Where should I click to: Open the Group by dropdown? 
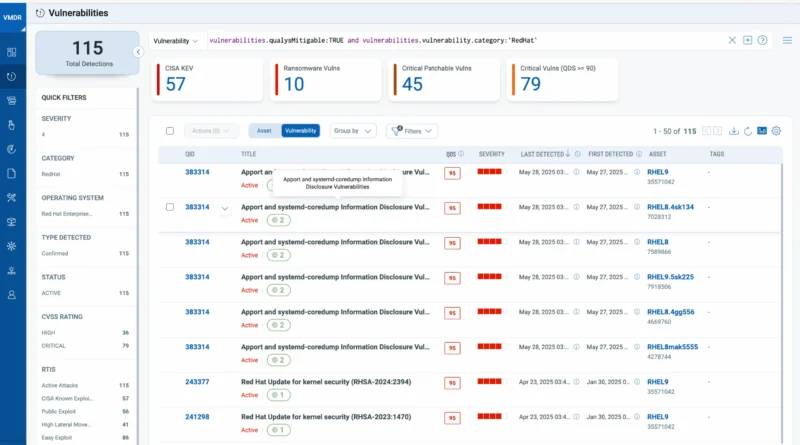coord(353,131)
